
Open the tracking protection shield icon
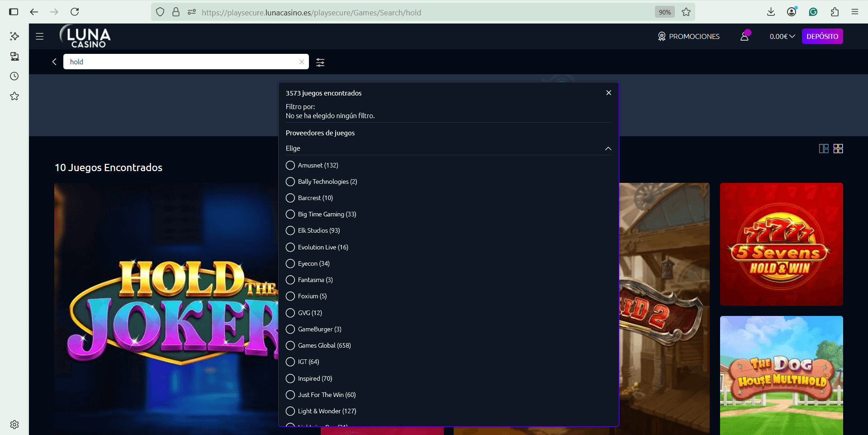point(160,12)
